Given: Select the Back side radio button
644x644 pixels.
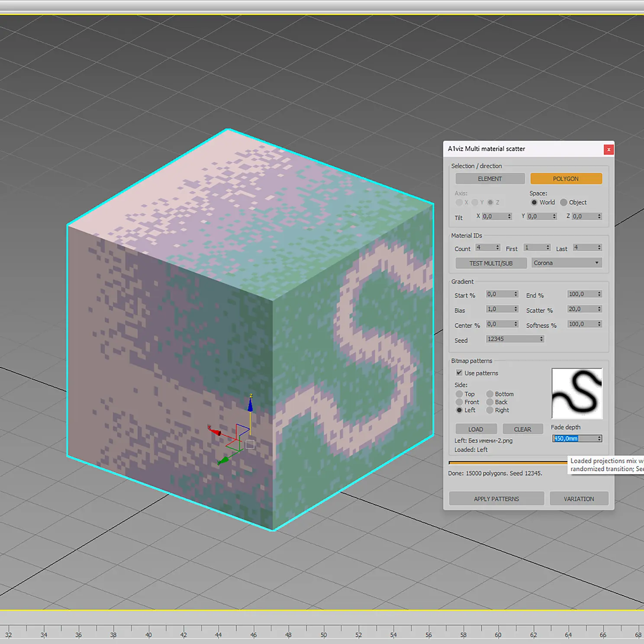Looking at the screenshot, I should pos(490,402).
